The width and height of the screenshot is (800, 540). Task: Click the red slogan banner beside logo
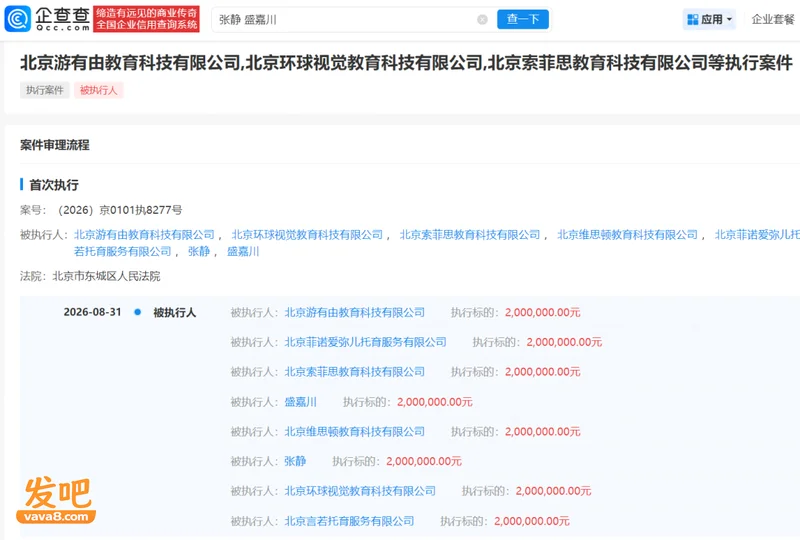coord(146,19)
